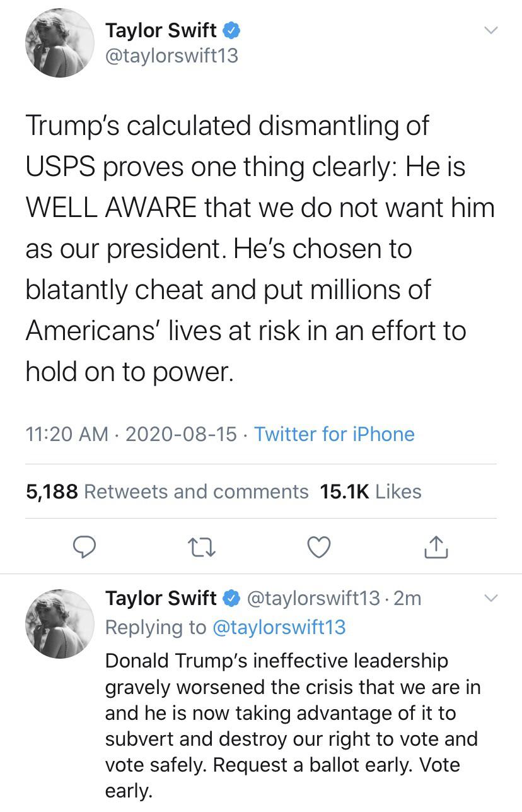Expand the reply tweet options chevron
Viewport: 522px width, 812px height.
490,597
